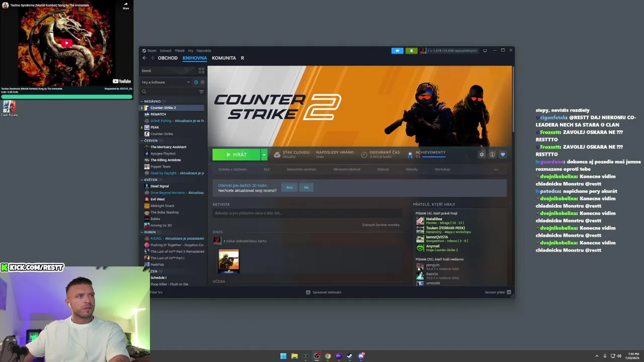Open the Steam taskbar icon
The height and width of the screenshot is (362, 644).
[350, 356]
